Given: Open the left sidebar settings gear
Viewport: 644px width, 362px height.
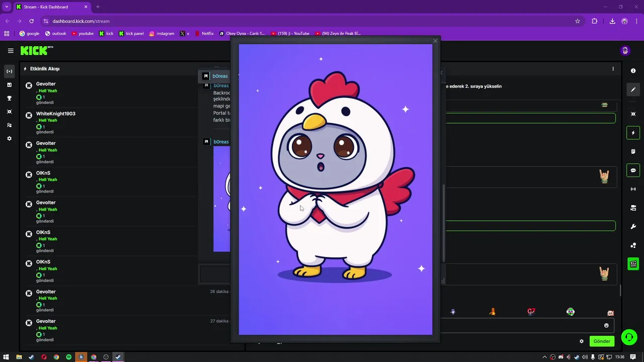Looking at the screenshot, I should click(x=9, y=138).
